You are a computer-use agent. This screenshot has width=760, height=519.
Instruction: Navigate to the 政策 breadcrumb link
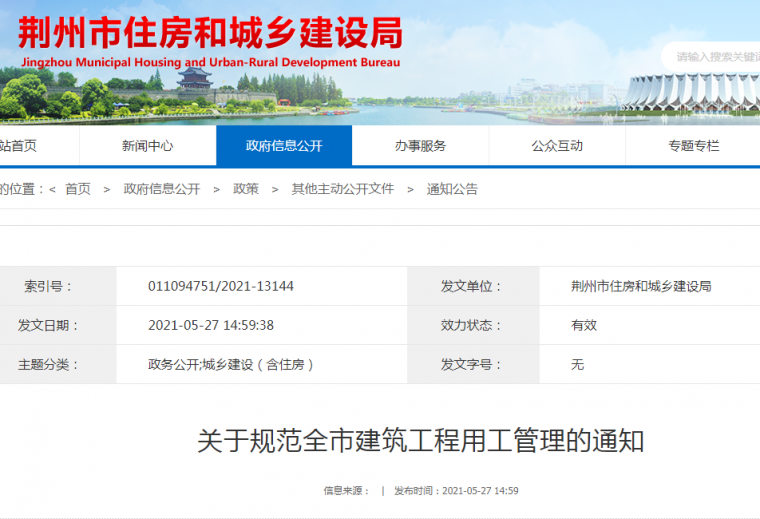click(x=246, y=189)
